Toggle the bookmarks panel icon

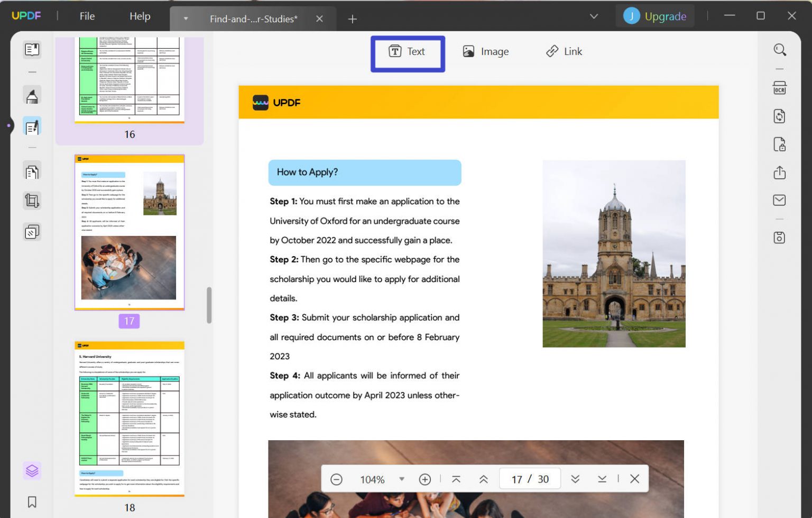click(x=32, y=502)
